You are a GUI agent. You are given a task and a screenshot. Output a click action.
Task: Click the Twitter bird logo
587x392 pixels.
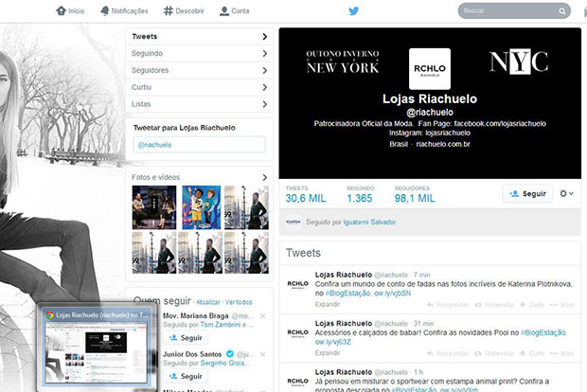pos(353,10)
